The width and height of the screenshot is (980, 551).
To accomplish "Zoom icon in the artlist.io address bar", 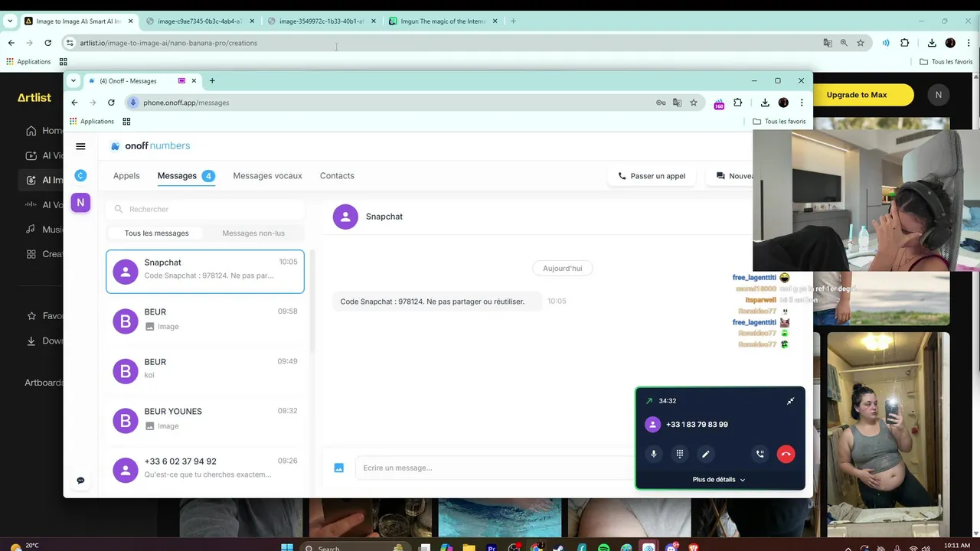I will pyautogui.click(x=844, y=43).
